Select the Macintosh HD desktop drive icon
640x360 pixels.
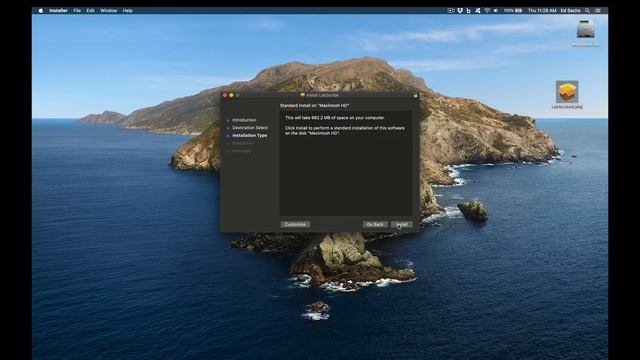tap(585, 29)
